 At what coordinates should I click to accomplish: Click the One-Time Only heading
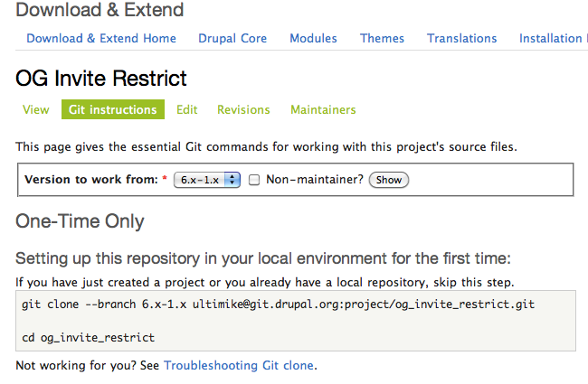pyautogui.click(x=80, y=221)
